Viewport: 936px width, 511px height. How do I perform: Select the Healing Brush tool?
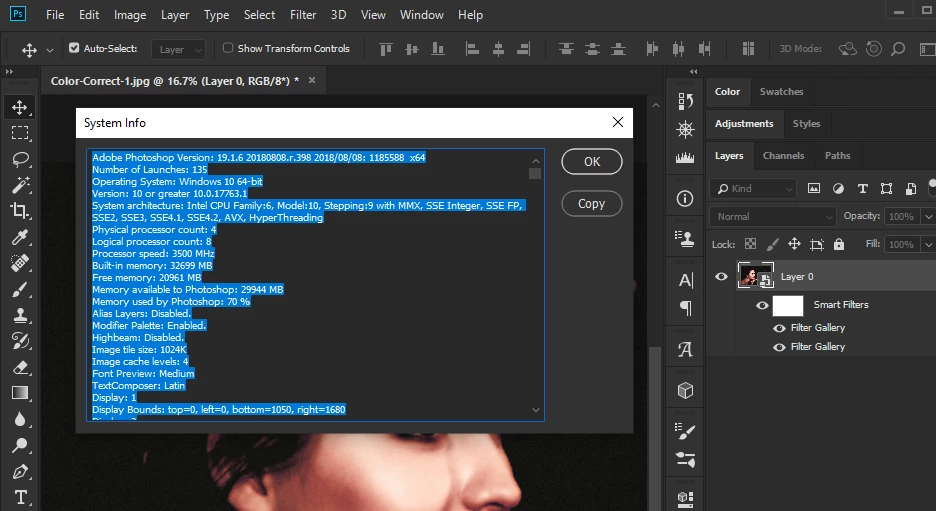(x=20, y=263)
